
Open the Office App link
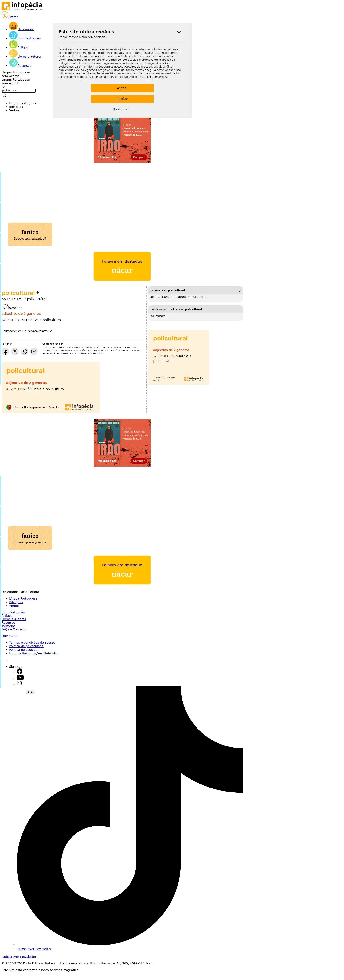[10, 636]
